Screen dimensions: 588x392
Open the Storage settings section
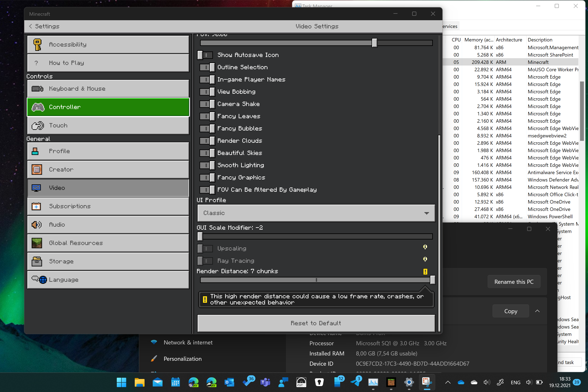coord(108,261)
